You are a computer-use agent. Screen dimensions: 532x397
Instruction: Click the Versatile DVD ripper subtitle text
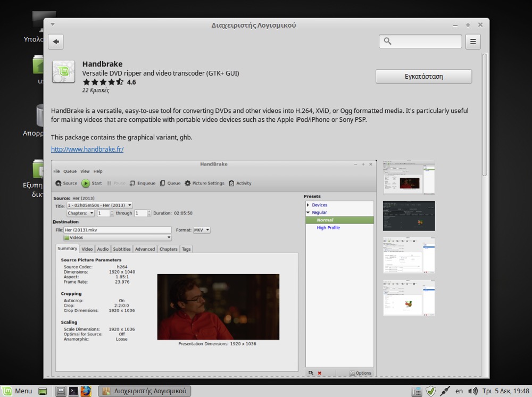(x=161, y=73)
